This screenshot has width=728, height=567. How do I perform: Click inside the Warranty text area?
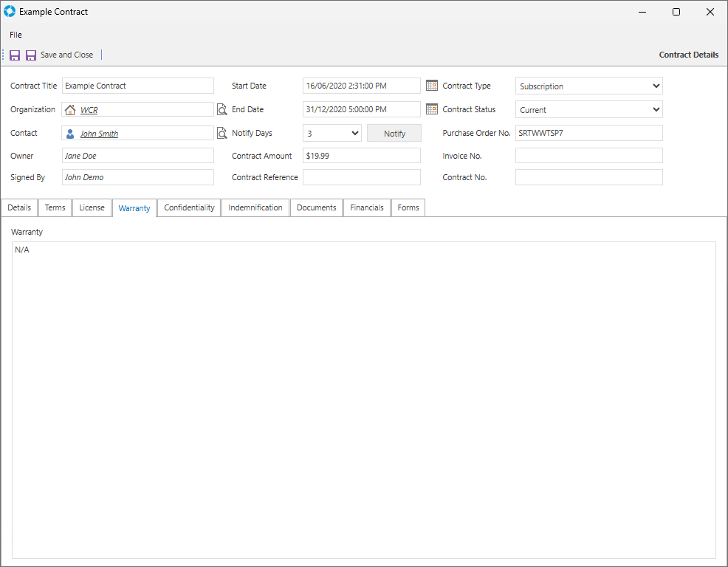pos(363,399)
